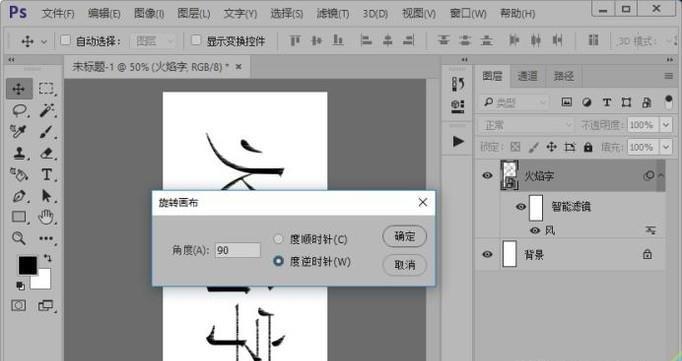Screen dimensions: 682x361
Task: Activate the Hand tool
Action: coord(46,217)
